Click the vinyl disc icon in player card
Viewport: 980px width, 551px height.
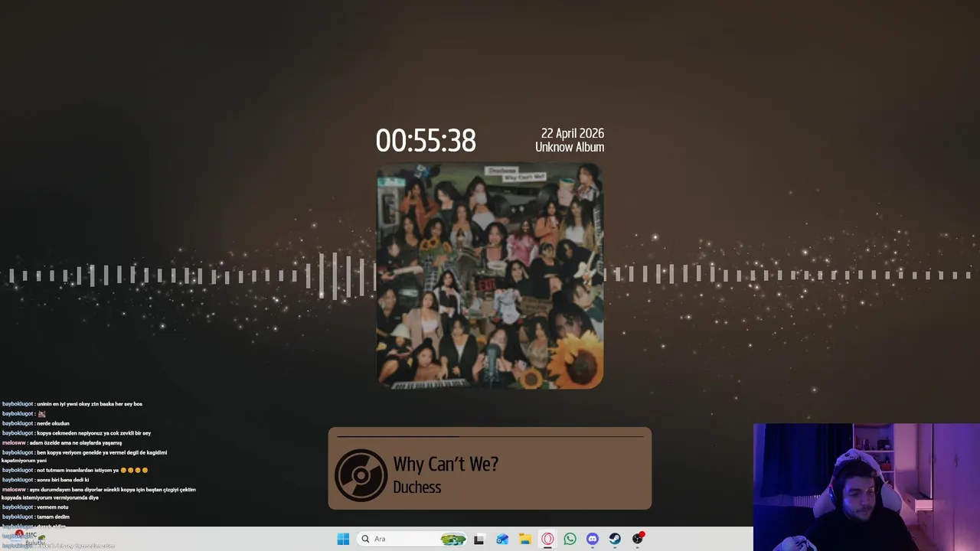(x=361, y=475)
